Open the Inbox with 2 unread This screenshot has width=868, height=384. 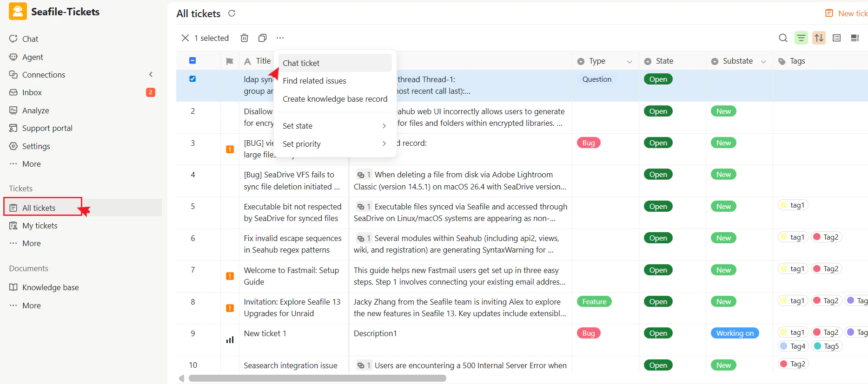click(x=82, y=92)
